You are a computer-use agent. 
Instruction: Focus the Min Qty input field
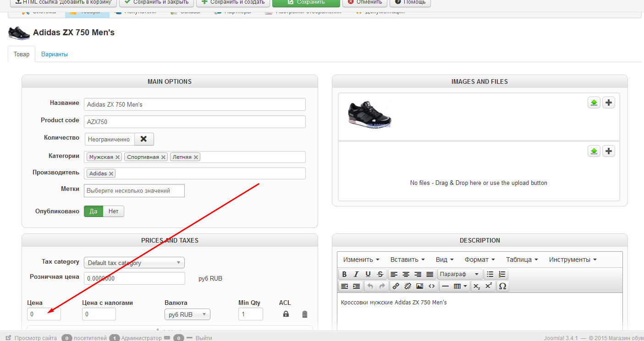pyautogui.click(x=251, y=314)
